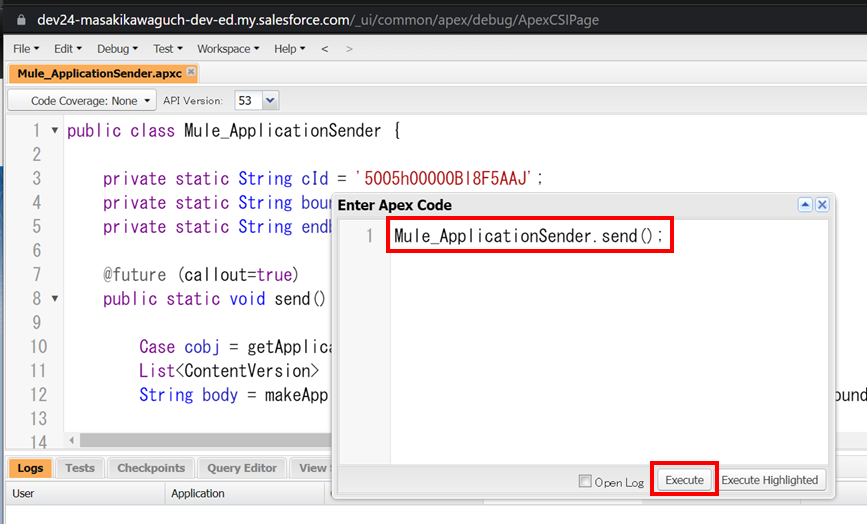Click the back arrow in menu bar
The height and width of the screenshot is (524, 867).
tap(324, 49)
